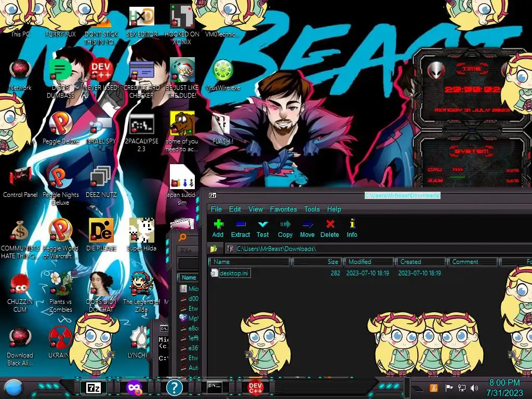
Task: Open the Network desktop icon
Action: [x=20, y=75]
